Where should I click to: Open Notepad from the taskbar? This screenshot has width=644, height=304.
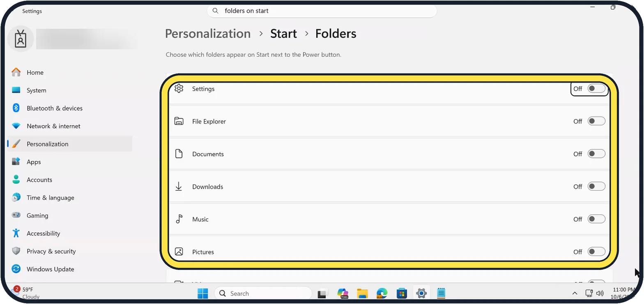[441, 294]
